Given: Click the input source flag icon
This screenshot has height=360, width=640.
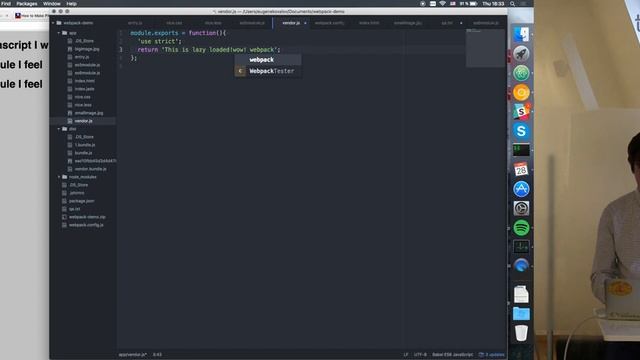Looking at the screenshot, I should pos(453,4).
